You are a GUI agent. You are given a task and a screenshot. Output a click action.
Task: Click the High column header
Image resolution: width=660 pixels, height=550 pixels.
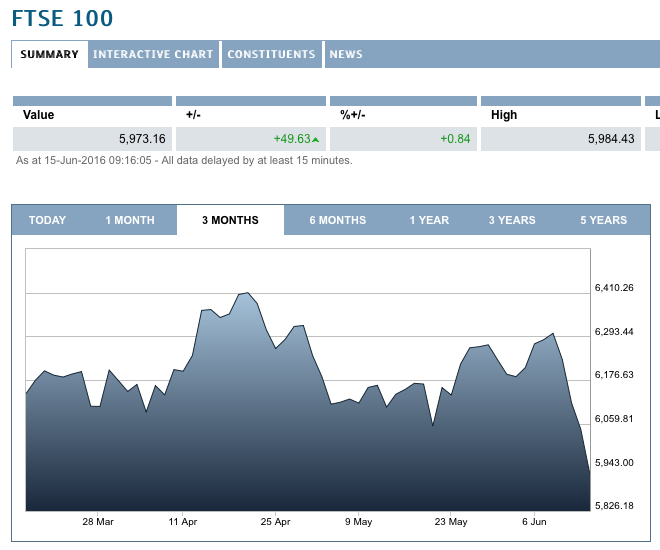[x=504, y=115]
